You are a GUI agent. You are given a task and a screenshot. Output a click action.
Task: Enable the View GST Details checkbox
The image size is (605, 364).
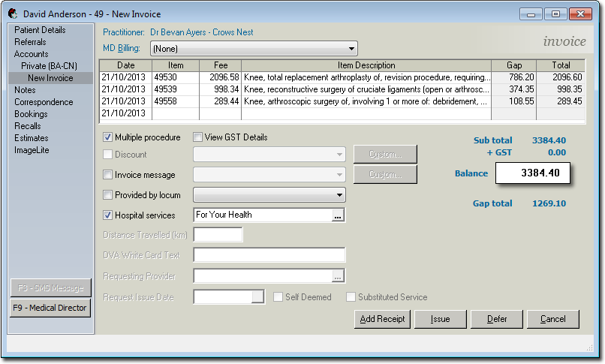click(197, 137)
